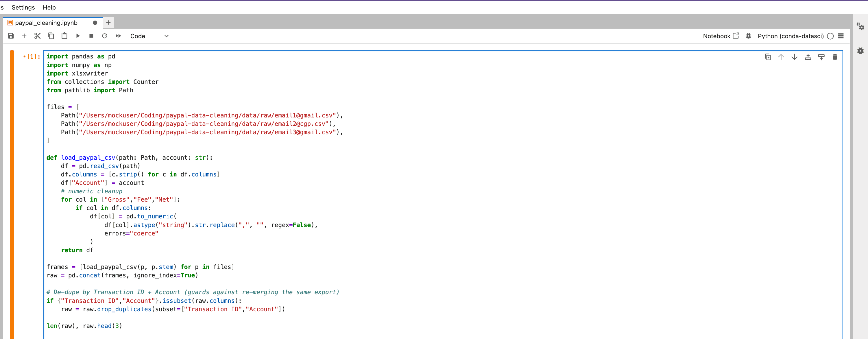Copy the selected cell
The width and height of the screenshot is (868, 339).
[x=51, y=36]
